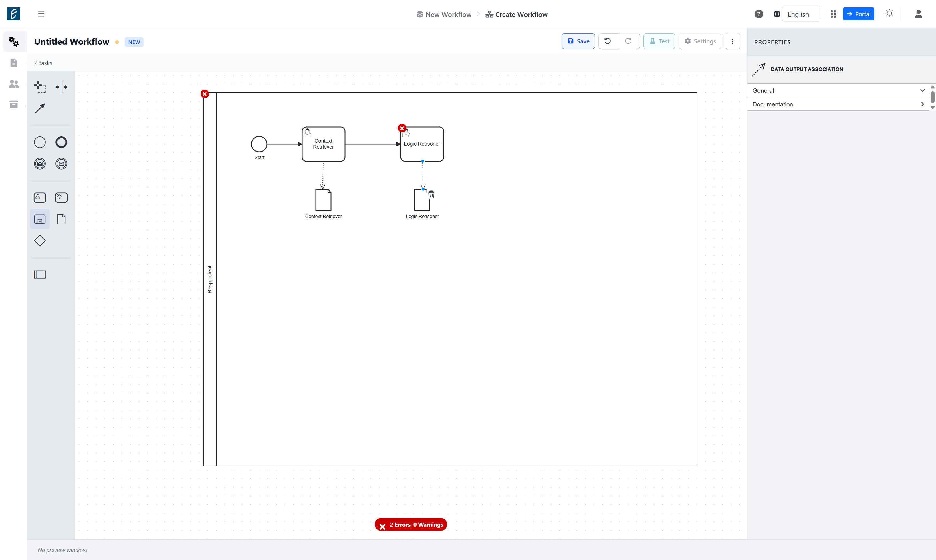Select the Start event circle
The width and height of the screenshot is (936, 560).
click(x=259, y=144)
